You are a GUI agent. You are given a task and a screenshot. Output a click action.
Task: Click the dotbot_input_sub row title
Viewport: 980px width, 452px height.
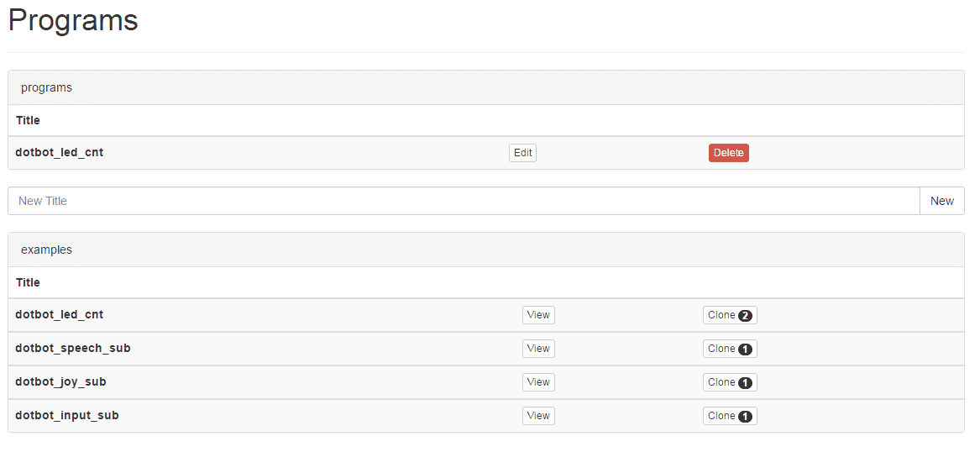tap(67, 416)
